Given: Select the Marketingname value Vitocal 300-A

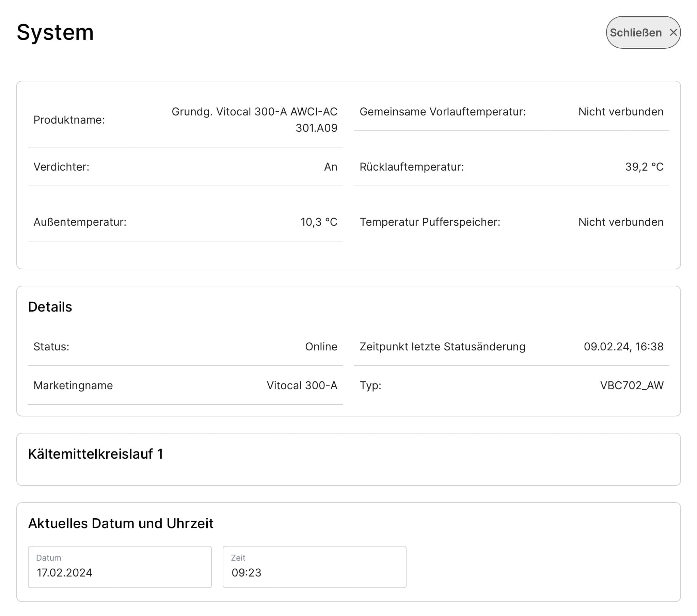Looking at the screenshot, I should tap(302, 385).
